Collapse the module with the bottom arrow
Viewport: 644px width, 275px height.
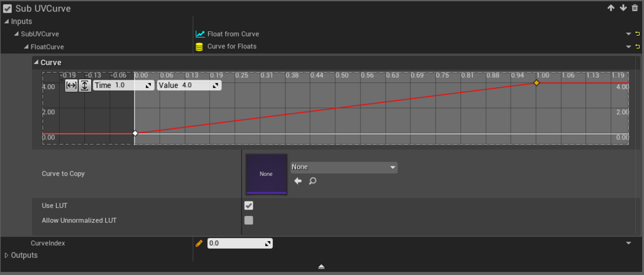321,267
